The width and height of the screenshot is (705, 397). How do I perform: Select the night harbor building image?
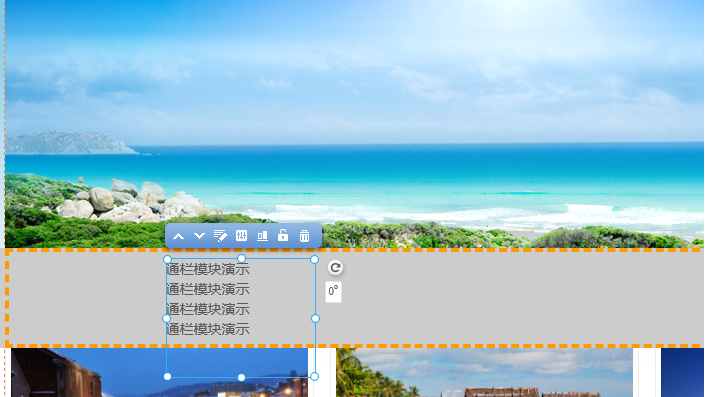point(160,372)
